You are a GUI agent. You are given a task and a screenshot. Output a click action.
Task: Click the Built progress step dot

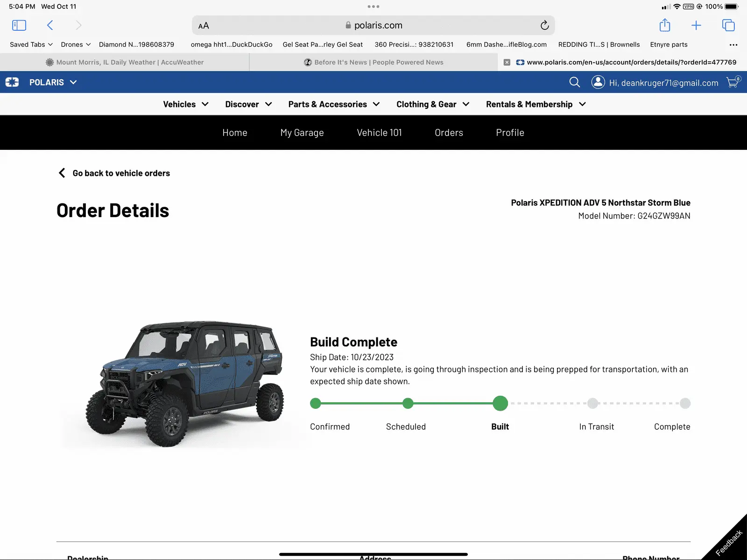(x=500, y=403)
